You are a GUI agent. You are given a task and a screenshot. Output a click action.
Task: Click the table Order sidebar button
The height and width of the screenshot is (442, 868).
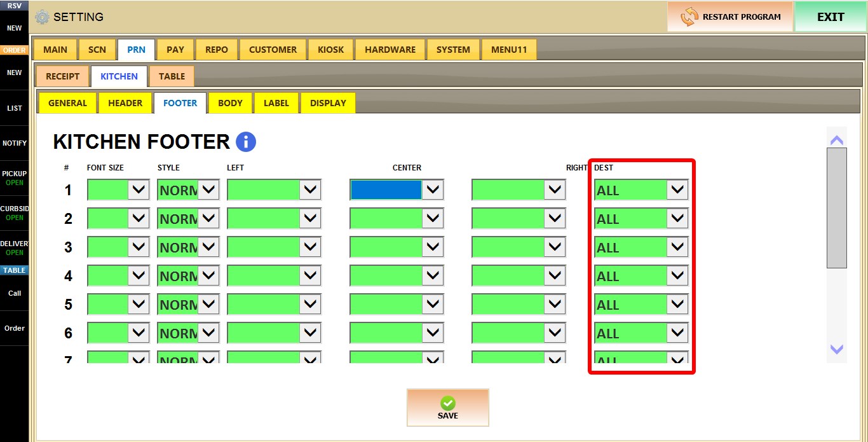click(x=14, y=328)
